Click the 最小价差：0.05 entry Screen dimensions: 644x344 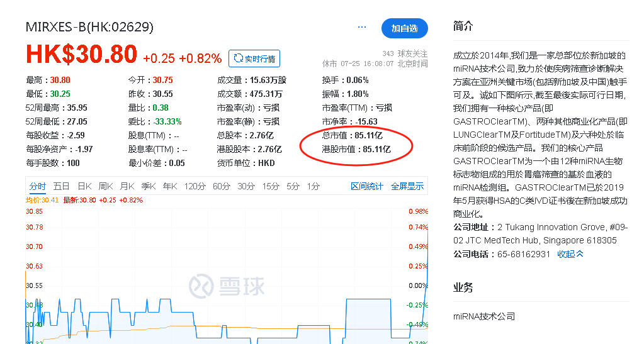click(157, 164)
